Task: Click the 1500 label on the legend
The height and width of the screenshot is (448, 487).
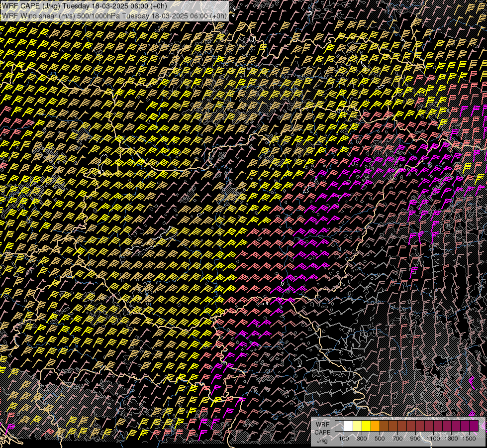Action: (x=469, y=439)
